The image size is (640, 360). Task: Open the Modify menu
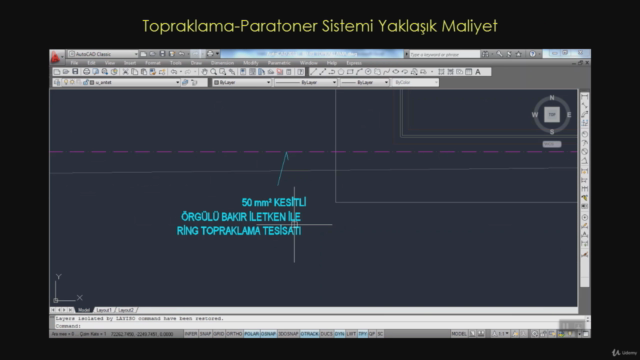(x=251, y=63)
